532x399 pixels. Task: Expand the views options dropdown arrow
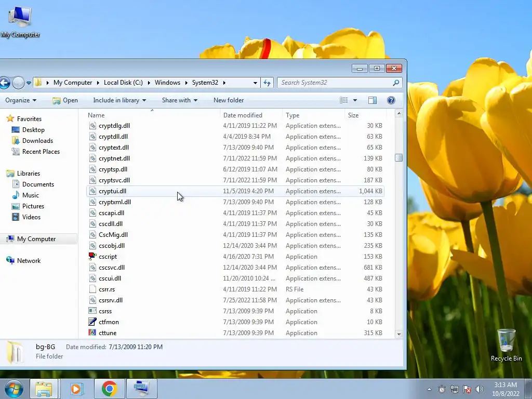point(355,100)
